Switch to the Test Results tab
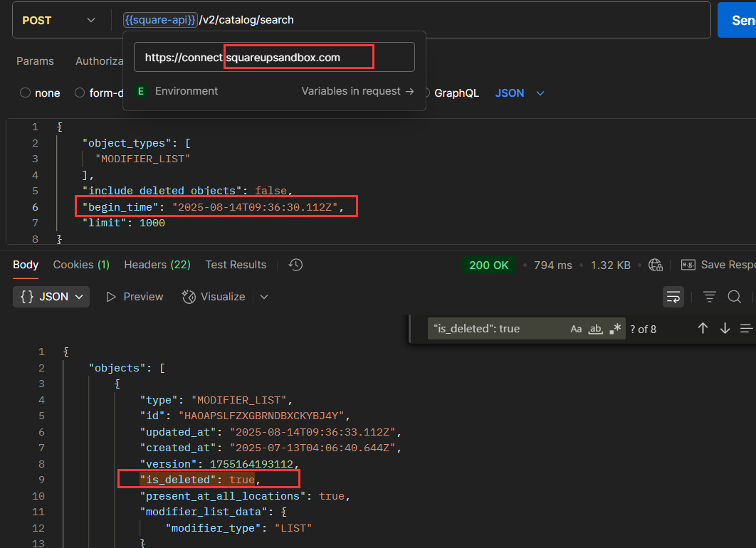Viewport: 756px width, 548px height. pos(236,265)
